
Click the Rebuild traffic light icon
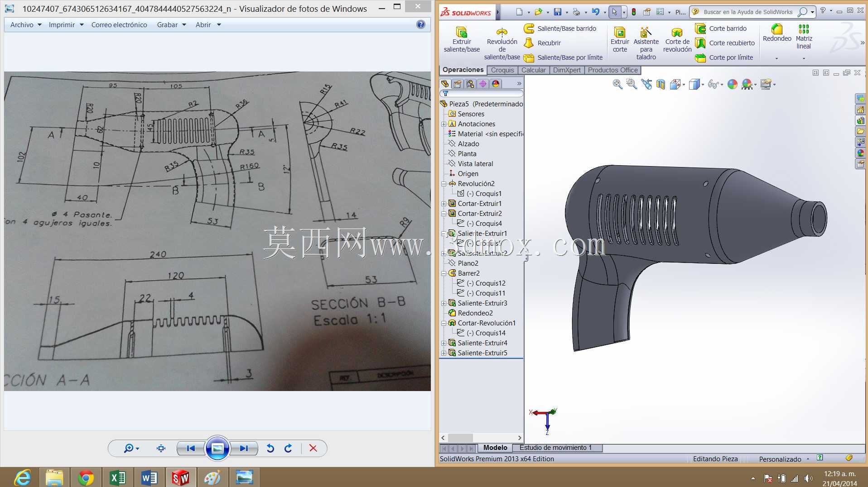634,12
